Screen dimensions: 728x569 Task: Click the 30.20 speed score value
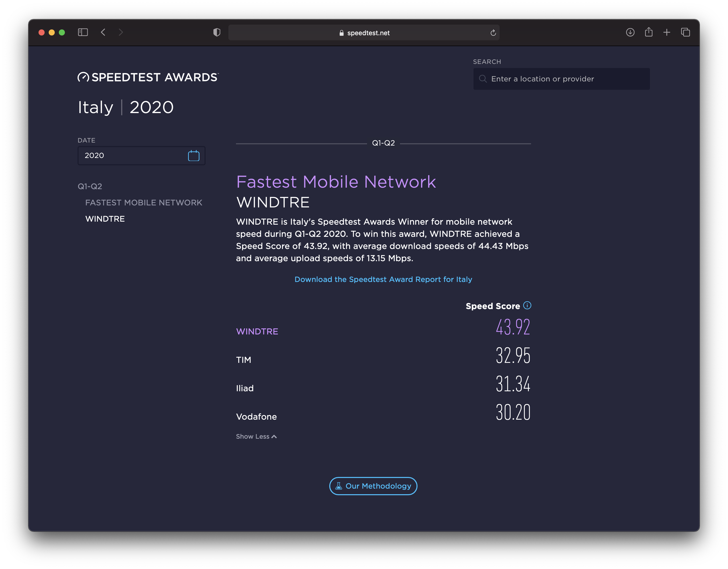513,412
